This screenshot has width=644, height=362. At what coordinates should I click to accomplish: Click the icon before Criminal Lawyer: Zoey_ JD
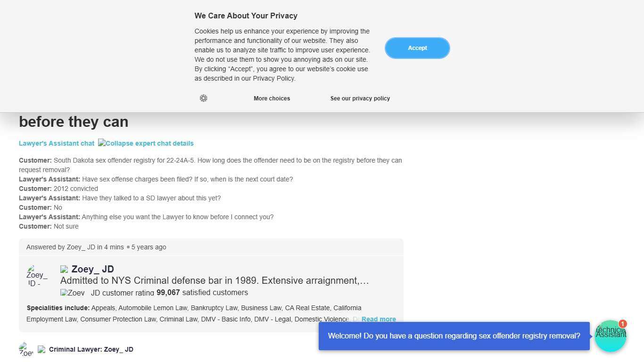(x=41, y=350)
